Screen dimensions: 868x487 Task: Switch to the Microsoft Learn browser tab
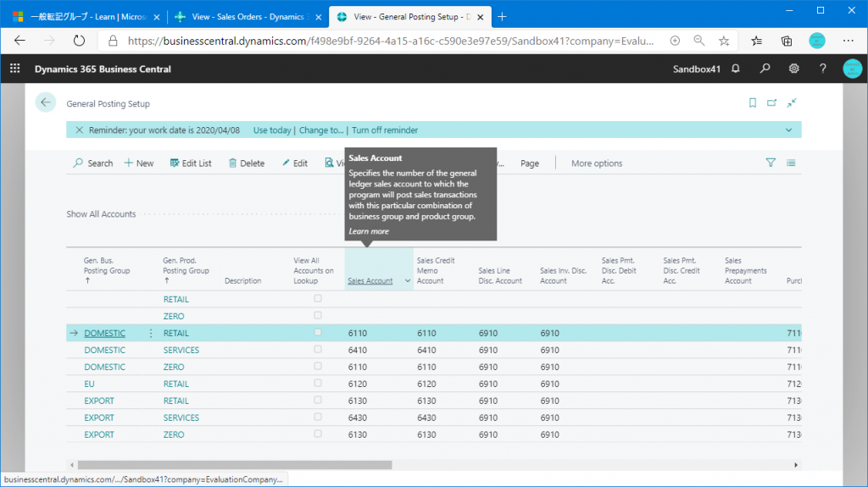tap(87, 17)
